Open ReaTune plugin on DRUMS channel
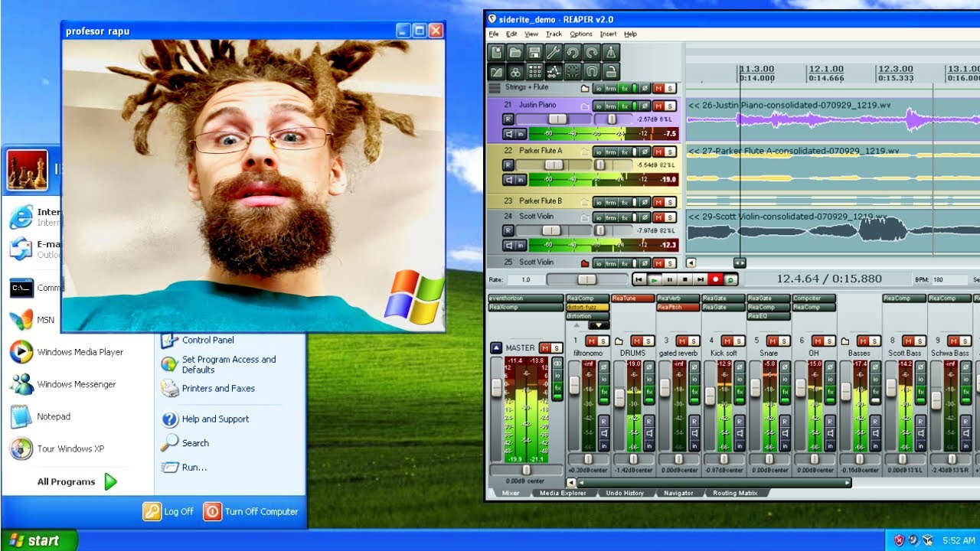 pyautogui.click(x=632, y=298)
